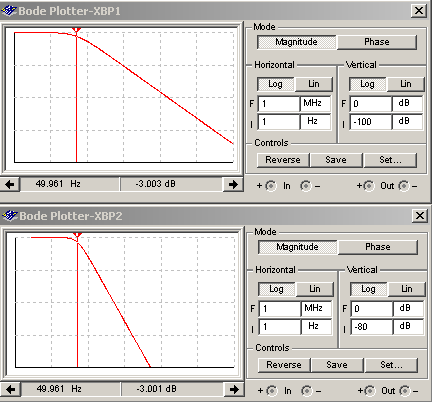Screen dimensions: 432x402
Task: Click XBP1 vertical final value 0 field
Action: [x=371, y=104]
